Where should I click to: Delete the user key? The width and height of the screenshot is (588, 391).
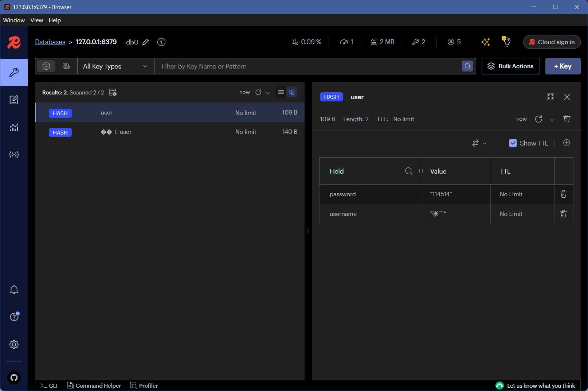[567, 119]
